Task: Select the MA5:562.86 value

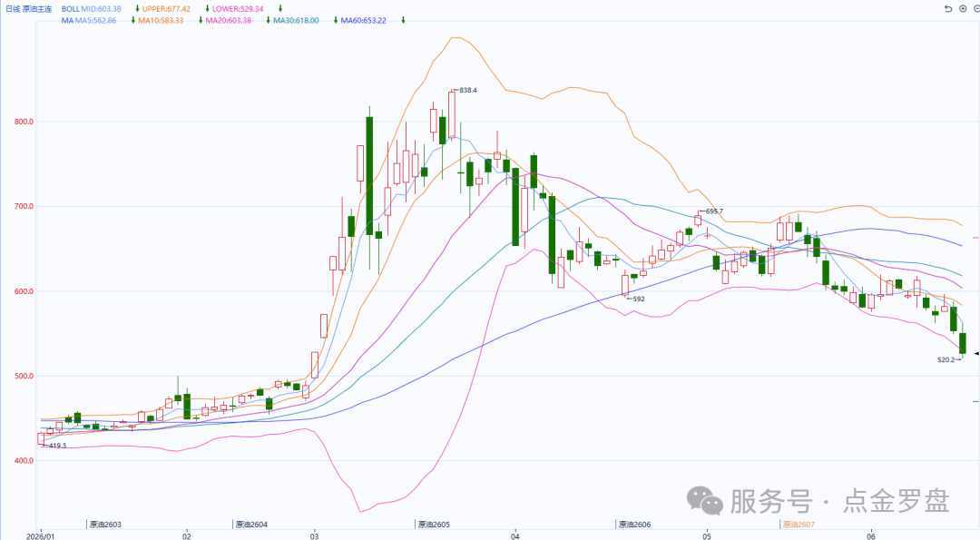Action: coord(95,21)
